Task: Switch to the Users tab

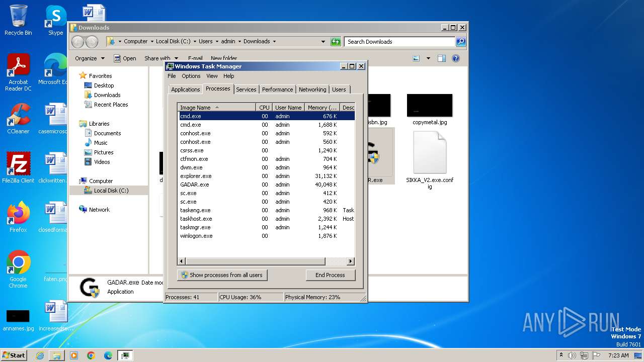Action: click(x=339, y=89)
